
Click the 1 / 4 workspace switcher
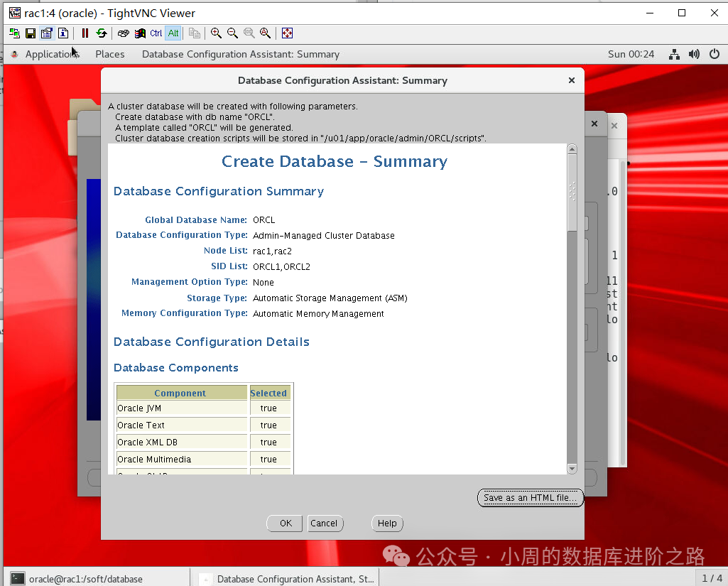pyautogui.click(x=712, y=578)
